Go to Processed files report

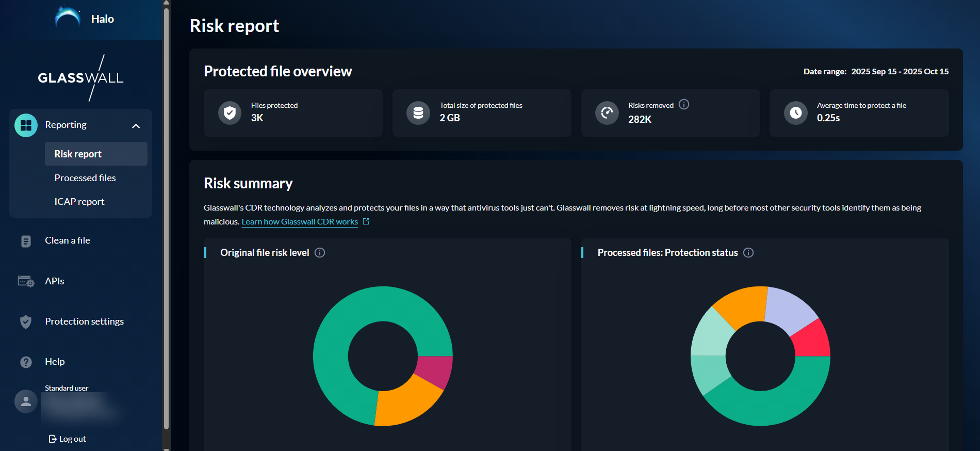[x=85, y=178]
